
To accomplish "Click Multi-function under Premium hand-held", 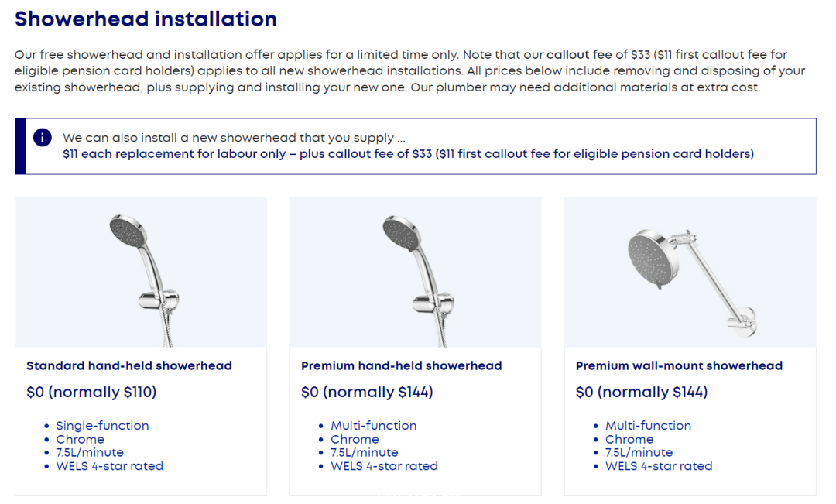I will point(374,426).
